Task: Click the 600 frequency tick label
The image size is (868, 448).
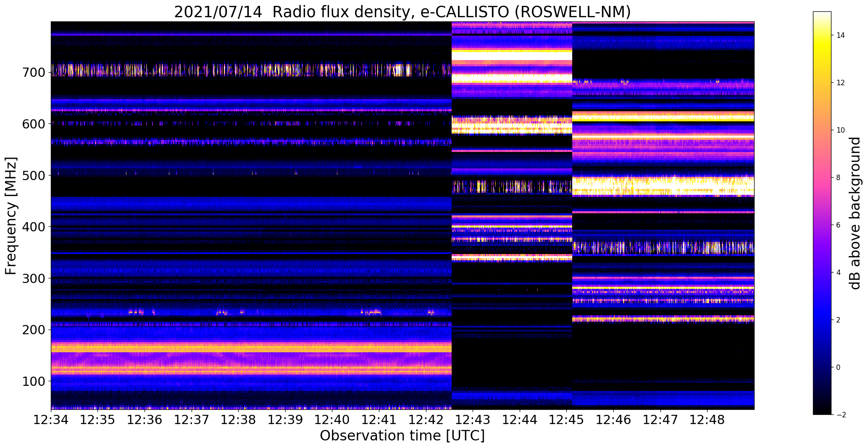Action: tap(34, 124)
